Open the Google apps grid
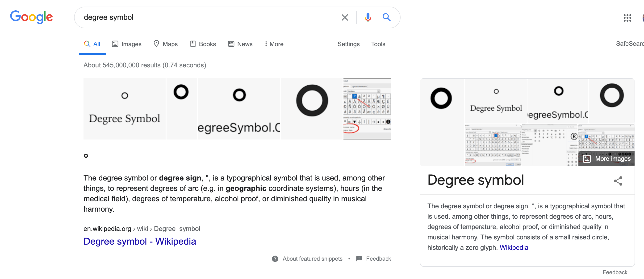The image size is (644, 279). 627,18
